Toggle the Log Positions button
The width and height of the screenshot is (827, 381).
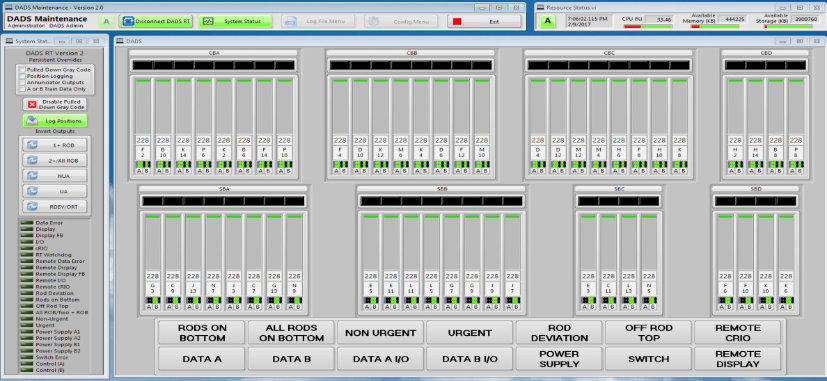tap(55, 121)
